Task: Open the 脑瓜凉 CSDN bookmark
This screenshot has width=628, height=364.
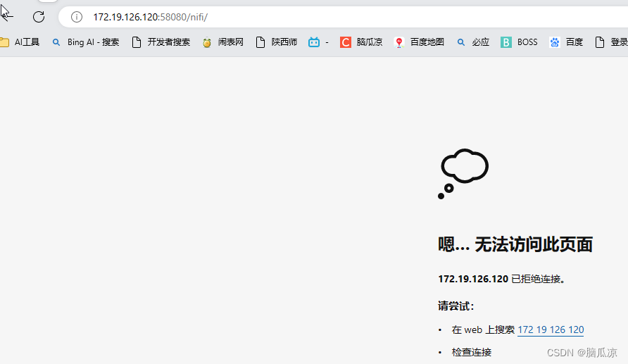Action: click(x=361, y=42)
